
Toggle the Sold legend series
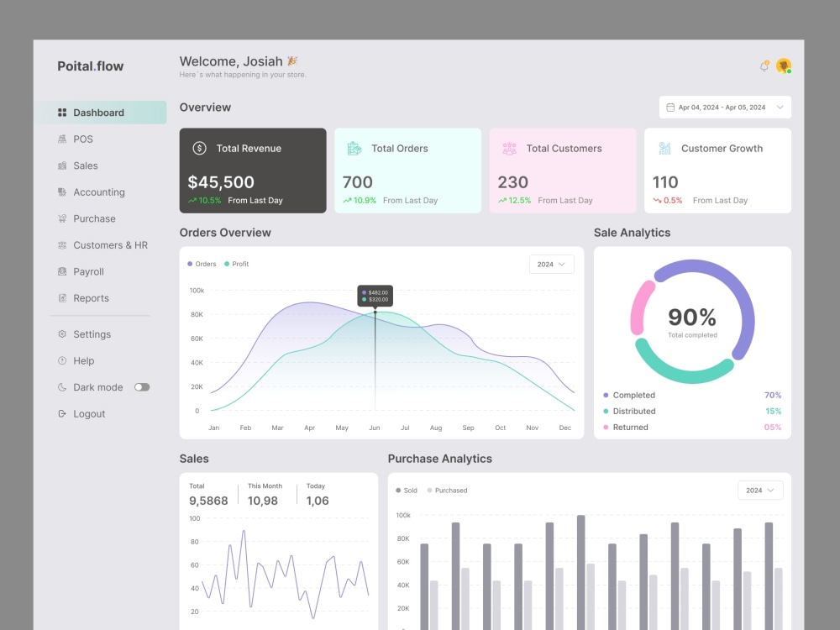[407, 491]
